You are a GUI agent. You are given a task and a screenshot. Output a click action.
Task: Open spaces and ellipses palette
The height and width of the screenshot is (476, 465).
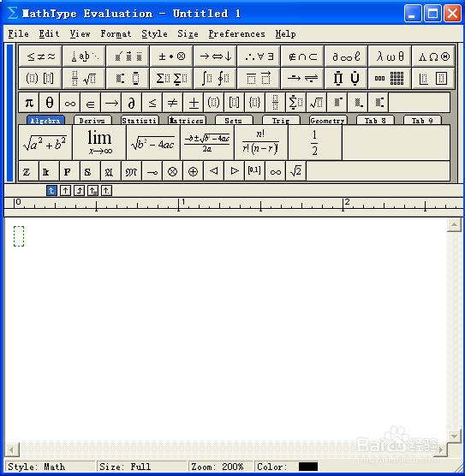84,57
